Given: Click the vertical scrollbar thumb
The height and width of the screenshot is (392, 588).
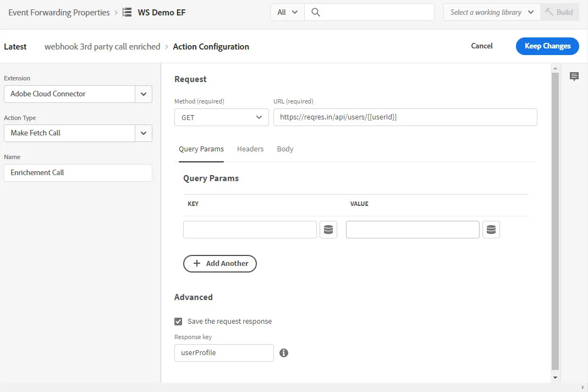Looking at the screenshot, I should (x=556, y=221).
